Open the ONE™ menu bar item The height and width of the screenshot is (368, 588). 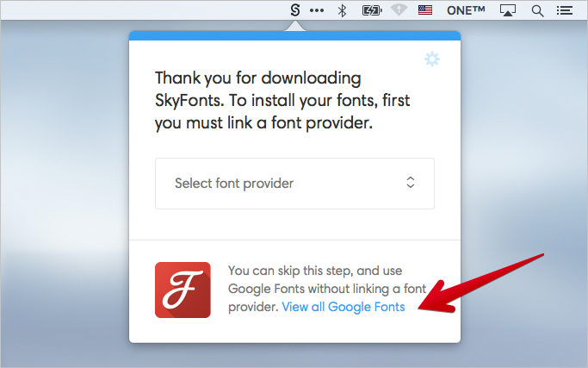[x=466, y=10]
